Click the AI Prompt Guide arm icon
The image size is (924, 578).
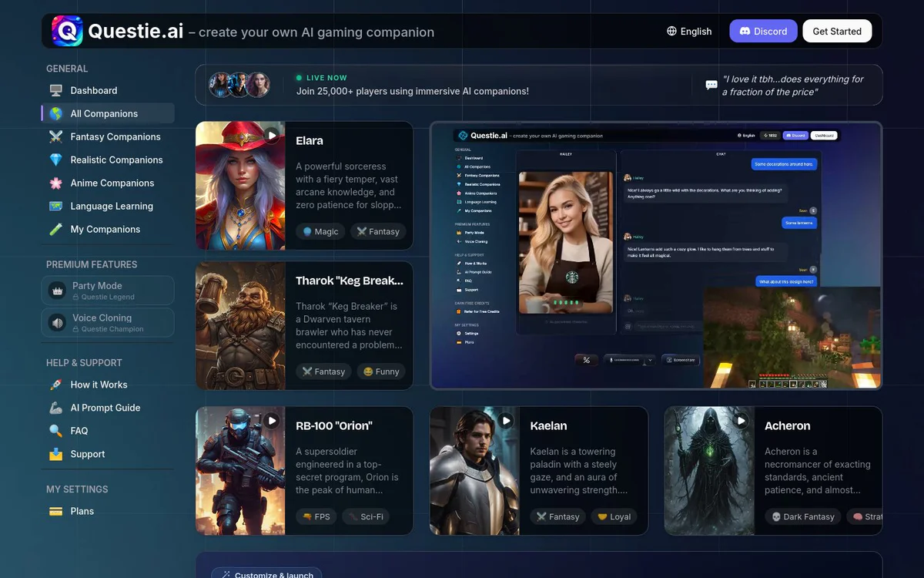[56, 408]
